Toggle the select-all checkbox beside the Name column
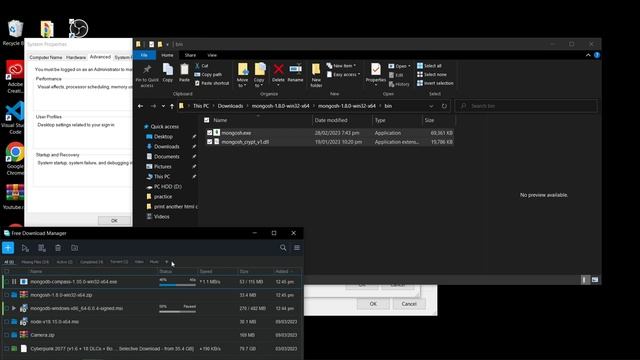The width and height of the screenshot is (640, 360). (207, 120)
